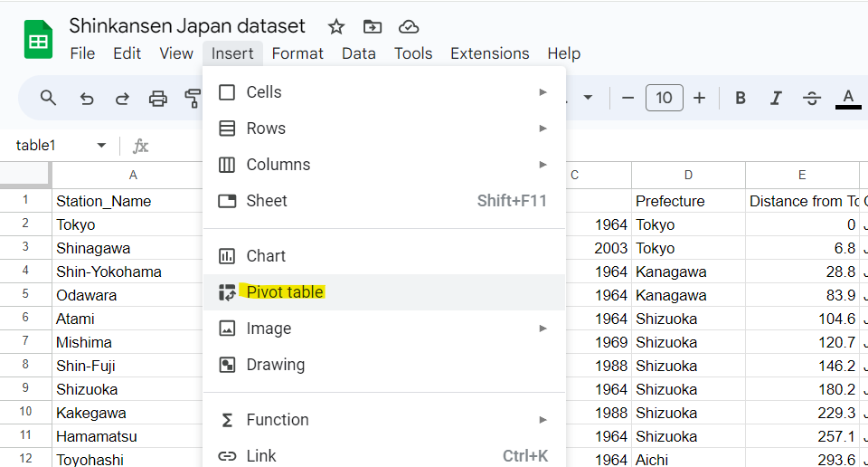Screen dimensions: 868x467
Task: Click the font size input field
Action: pos(664,98)
